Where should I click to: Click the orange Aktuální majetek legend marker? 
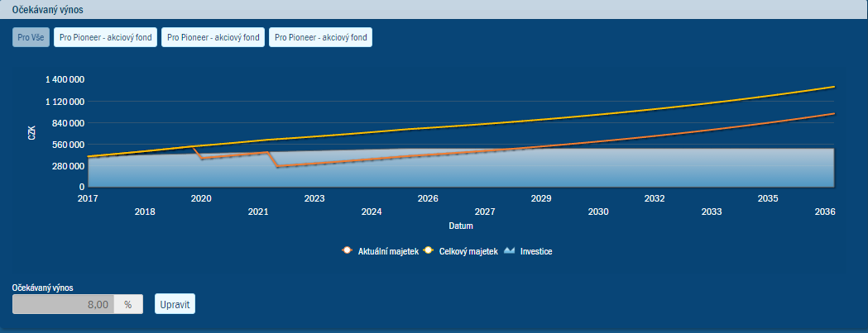[x=346, y=250]
